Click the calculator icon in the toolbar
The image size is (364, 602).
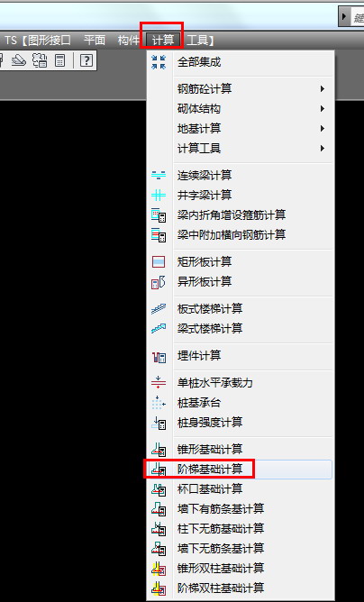point(59,60)
